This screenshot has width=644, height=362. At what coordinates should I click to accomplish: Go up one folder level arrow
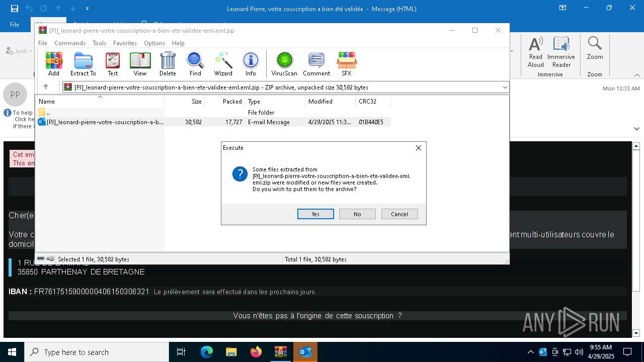coord(46,87)
